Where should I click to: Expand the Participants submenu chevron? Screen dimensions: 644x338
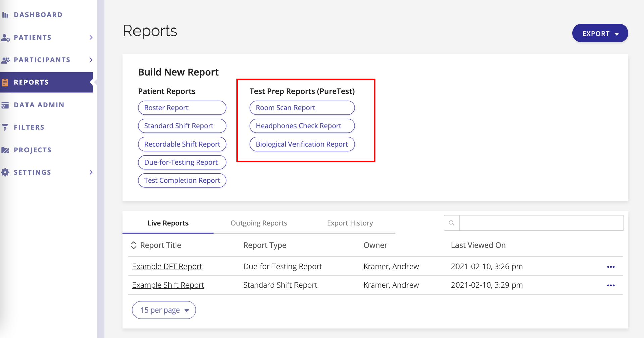91,60
